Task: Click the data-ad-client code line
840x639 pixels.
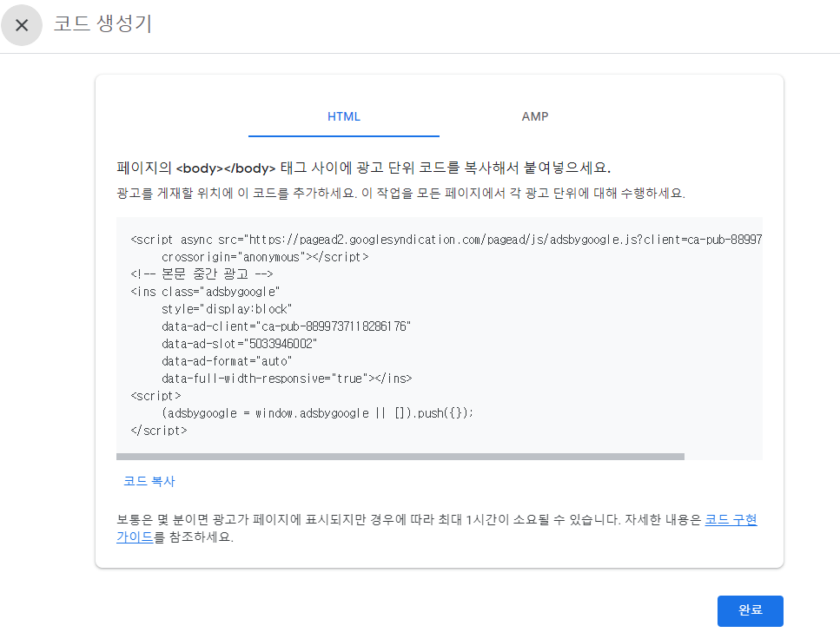Action: (286, 326)
